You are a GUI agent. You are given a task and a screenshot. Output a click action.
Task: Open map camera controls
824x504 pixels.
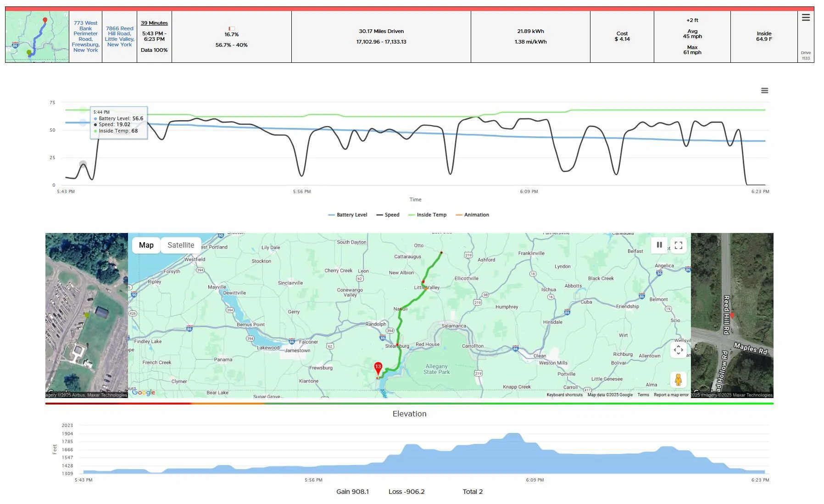[679, 350]
